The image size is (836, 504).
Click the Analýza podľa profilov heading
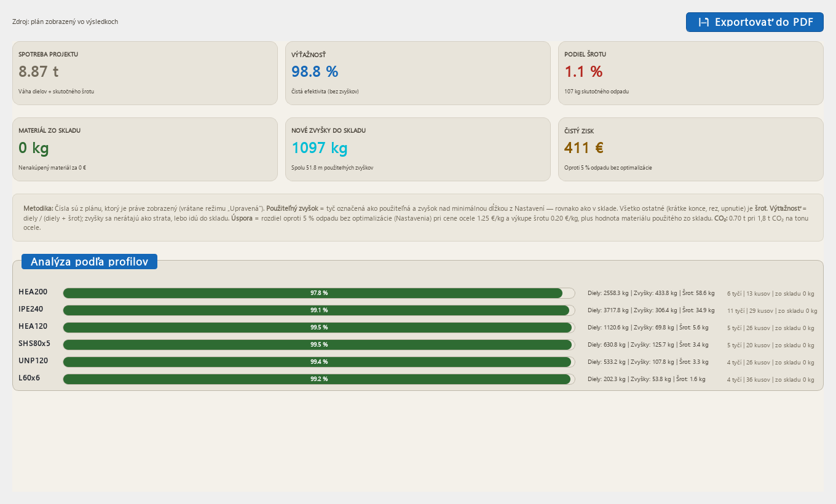(x=89, y=262)
